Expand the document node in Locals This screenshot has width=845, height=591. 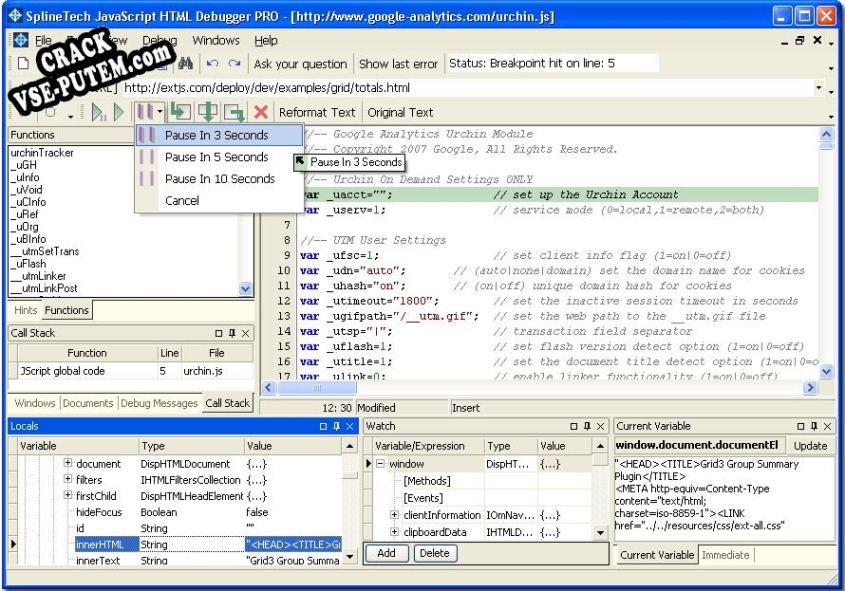coord(68,464)
